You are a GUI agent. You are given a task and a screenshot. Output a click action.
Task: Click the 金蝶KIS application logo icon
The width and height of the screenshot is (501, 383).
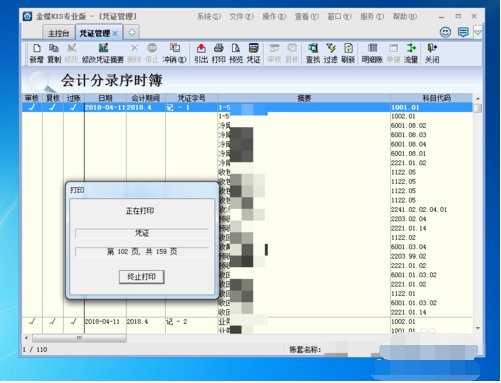27,16
